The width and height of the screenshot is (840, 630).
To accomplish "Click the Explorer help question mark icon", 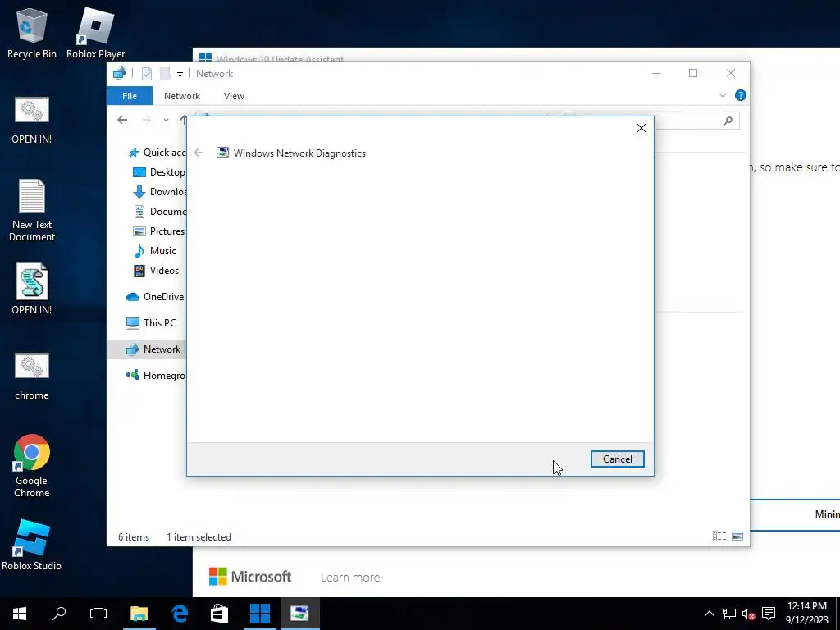I will 741,95.
